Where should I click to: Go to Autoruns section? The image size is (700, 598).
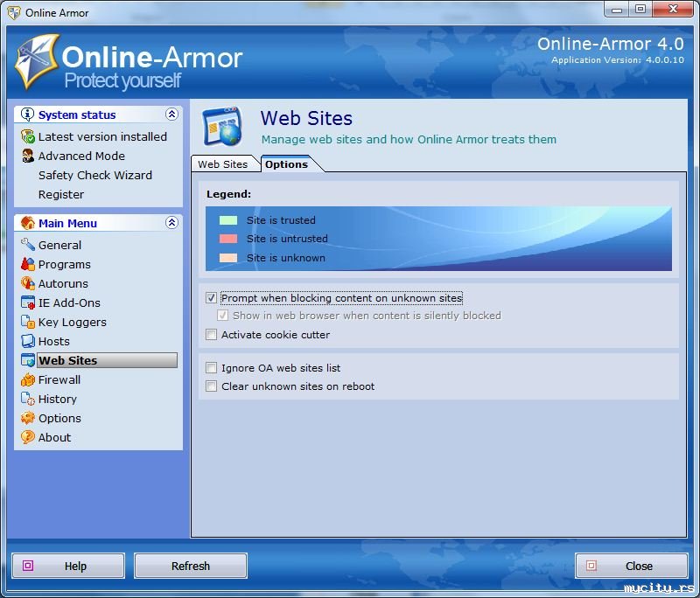63,283
